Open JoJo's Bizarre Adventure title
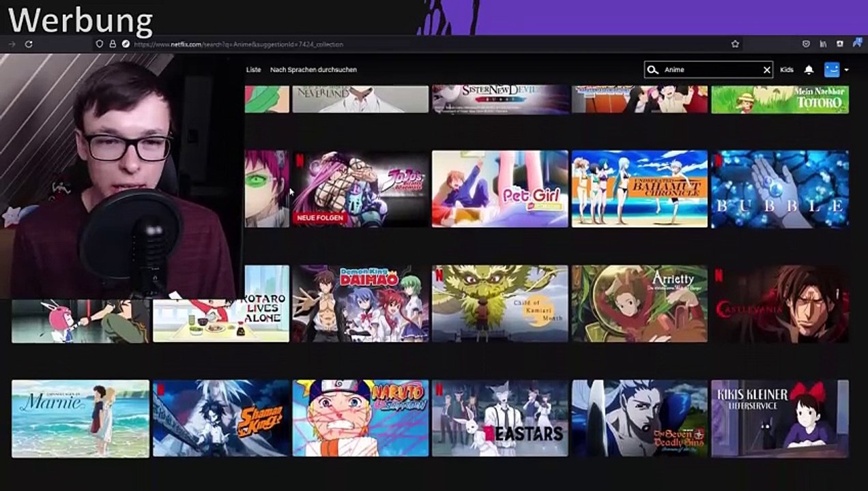 [x=360, y=189]
